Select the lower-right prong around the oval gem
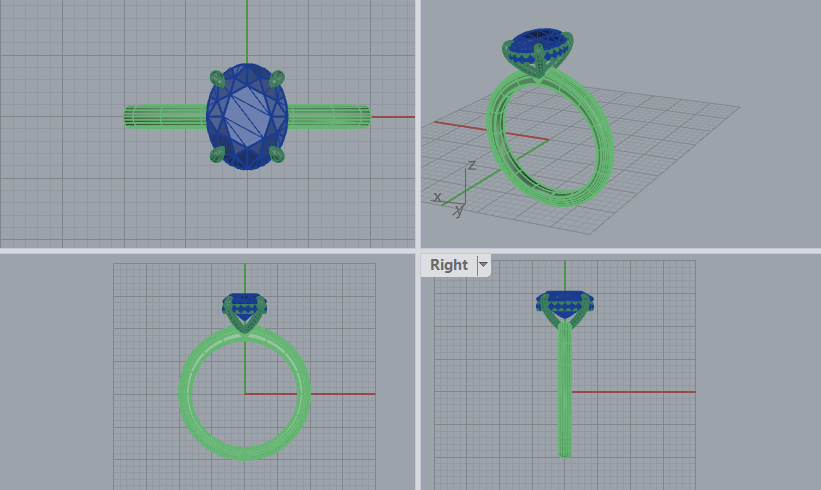The height and width of the screenshot is (490, 821). [x=277, y=155]
